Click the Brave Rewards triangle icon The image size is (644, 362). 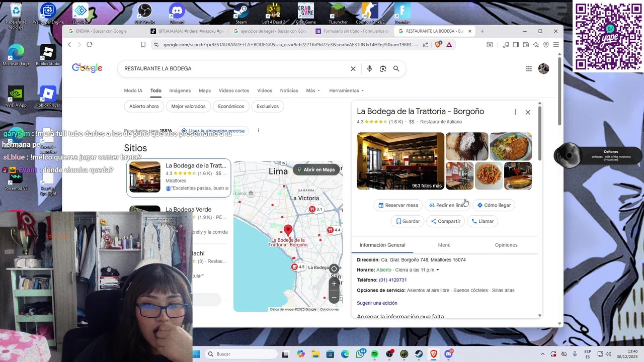click(449, 45)
